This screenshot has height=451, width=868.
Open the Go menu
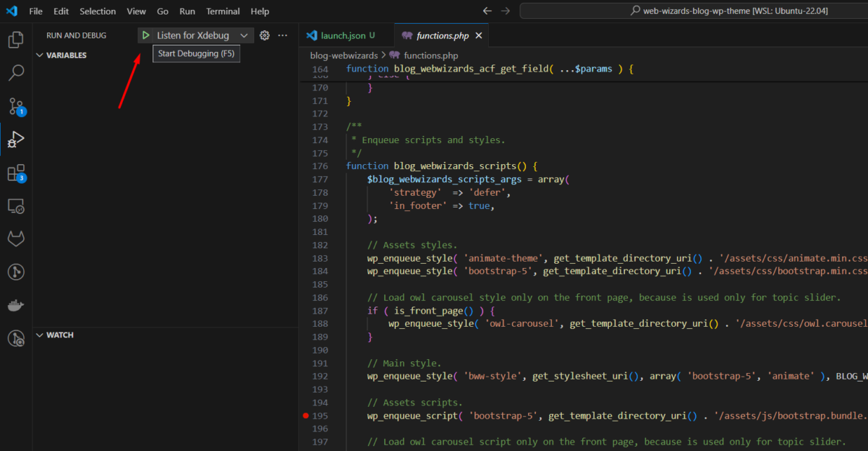coord(163,11)
